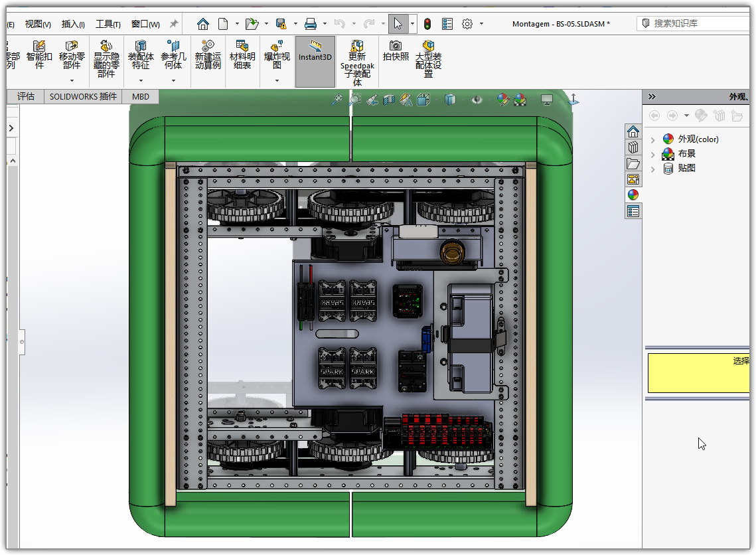
Task: Expand dropdown under Exploded View (爆炸视图)
Action: (277, 80)
